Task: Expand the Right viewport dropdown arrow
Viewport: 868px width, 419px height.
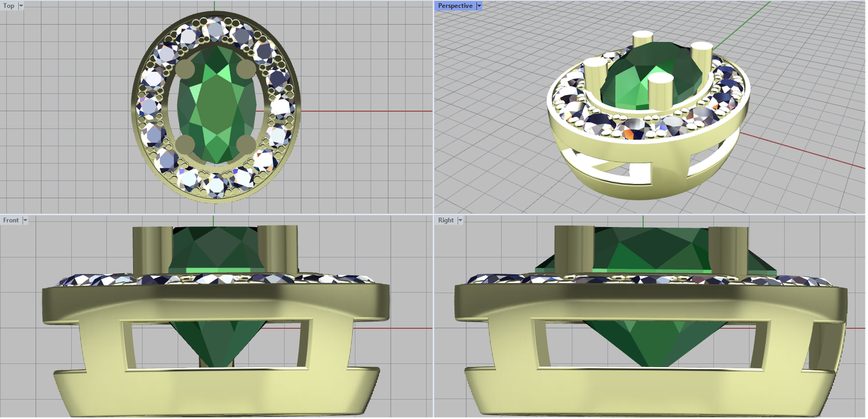Action: coord(460,220)
